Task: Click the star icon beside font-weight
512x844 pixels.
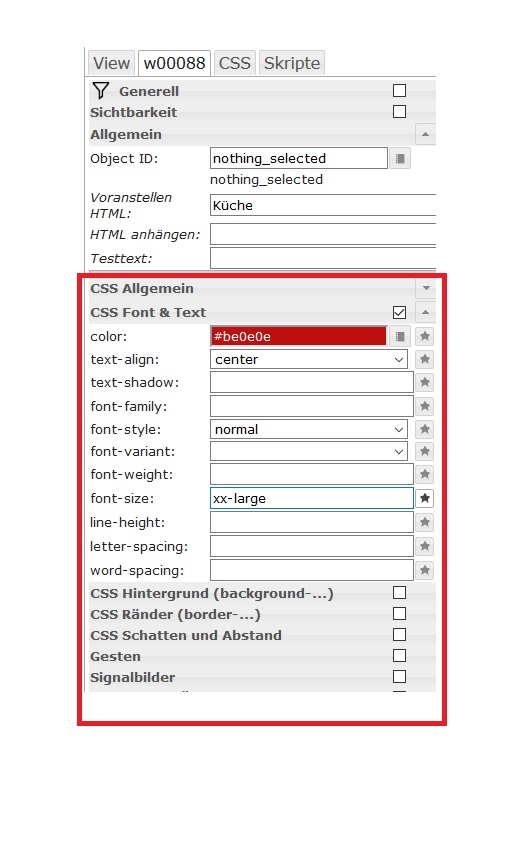Action: click(x=425, y=474)
